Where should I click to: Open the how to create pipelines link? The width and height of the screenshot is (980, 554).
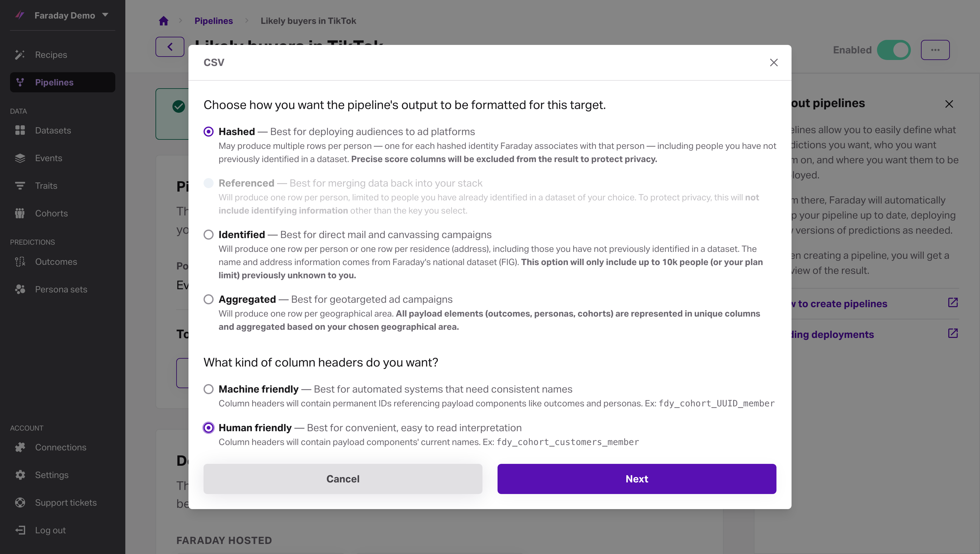839,304
